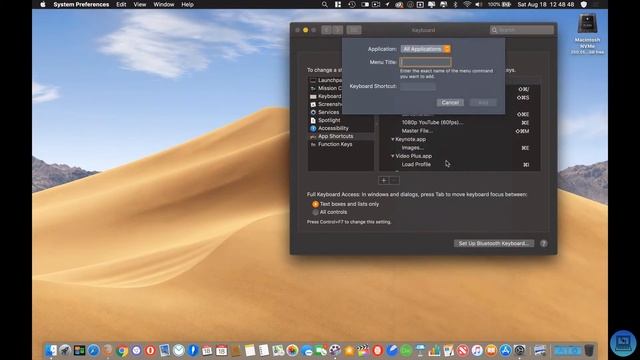This screenshot has height=360, width=640.
Task: Open the Apple menu
Action: click(x=43, y=4)
